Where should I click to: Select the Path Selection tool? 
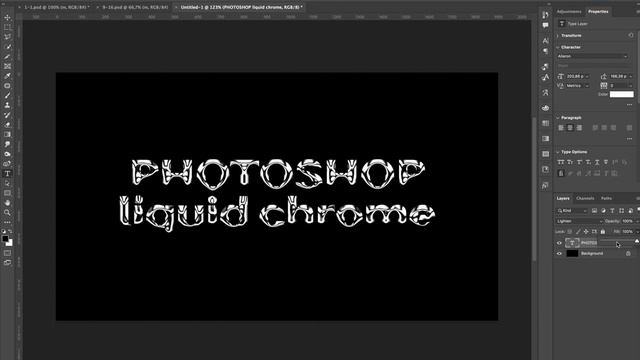[x=7, y=183]
